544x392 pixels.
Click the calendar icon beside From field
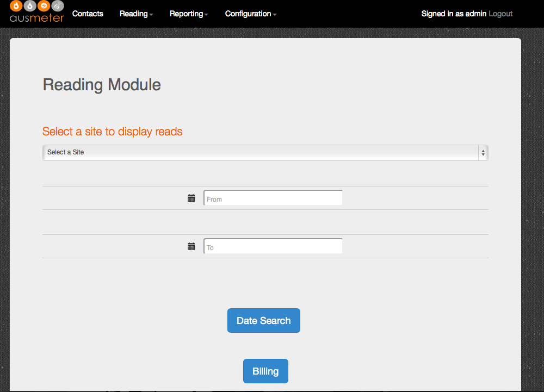(191, 198)
